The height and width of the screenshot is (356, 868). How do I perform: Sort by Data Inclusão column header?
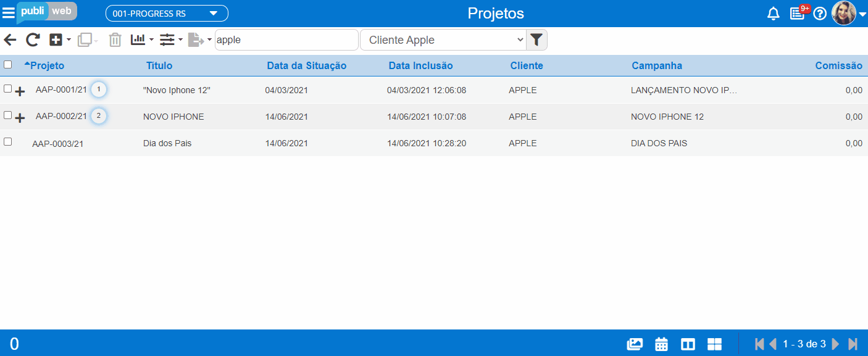tap(421, 66)
